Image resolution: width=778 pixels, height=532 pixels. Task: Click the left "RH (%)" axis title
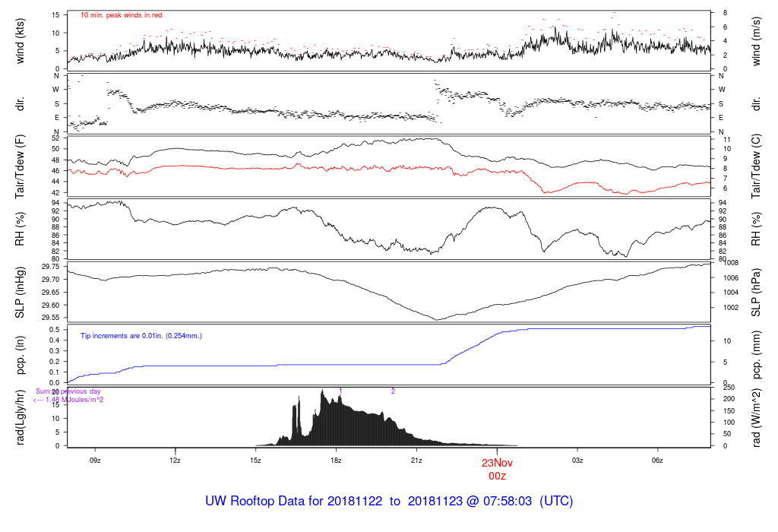point(20,230)
